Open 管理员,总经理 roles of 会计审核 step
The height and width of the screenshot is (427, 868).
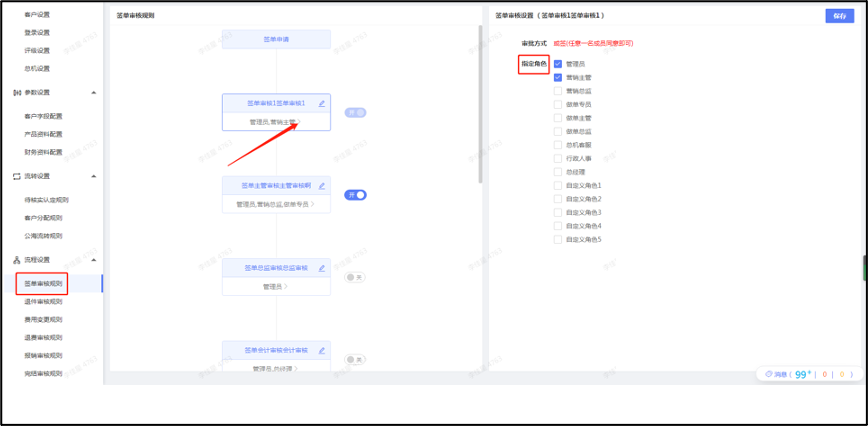click(297, 368)
